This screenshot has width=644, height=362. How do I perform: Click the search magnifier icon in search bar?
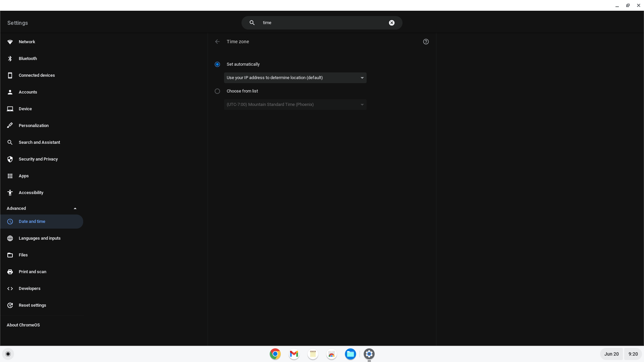coord(252,23)
